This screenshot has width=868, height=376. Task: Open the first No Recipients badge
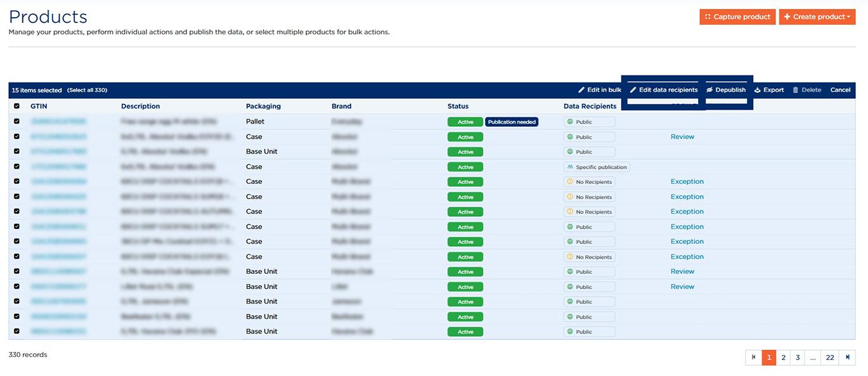tap(589, 182)
